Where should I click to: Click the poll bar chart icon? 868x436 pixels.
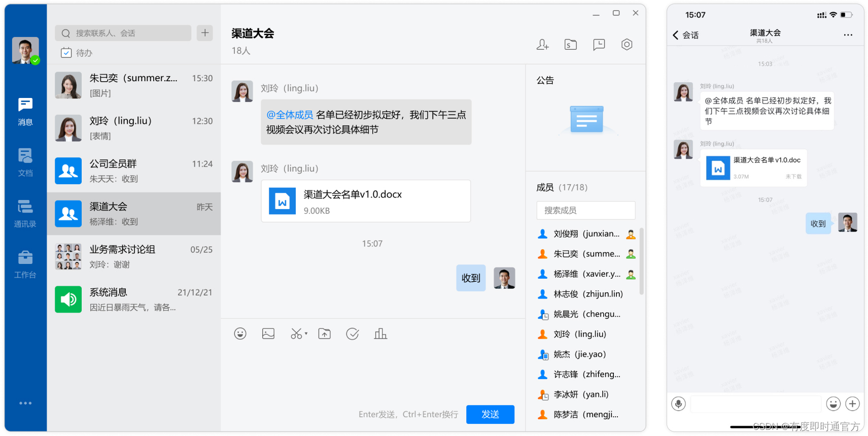click(380, 333)
